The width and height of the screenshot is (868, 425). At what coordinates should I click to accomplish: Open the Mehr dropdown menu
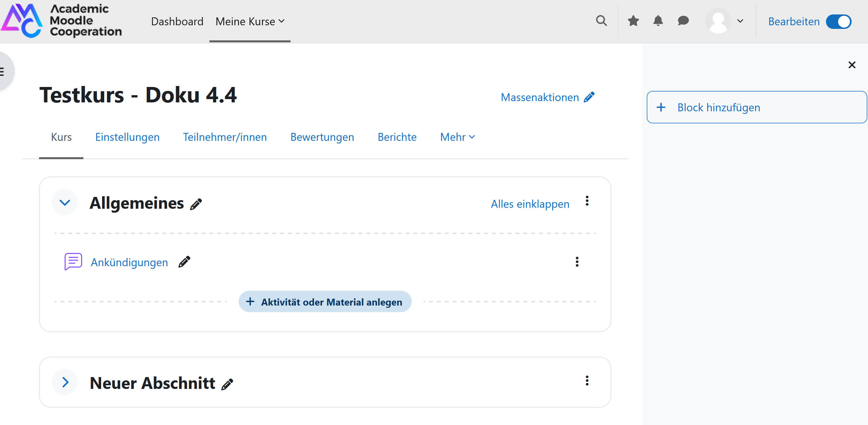click(x=458, y=137)
